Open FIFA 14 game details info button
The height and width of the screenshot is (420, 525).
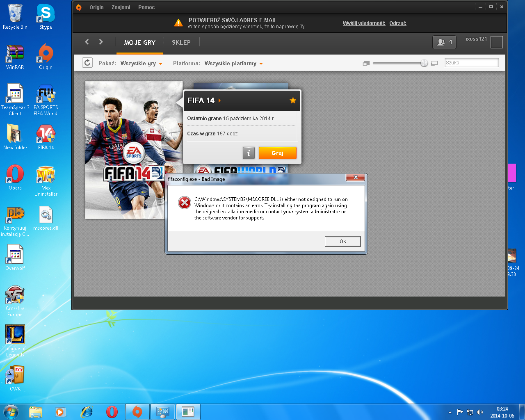249,153
